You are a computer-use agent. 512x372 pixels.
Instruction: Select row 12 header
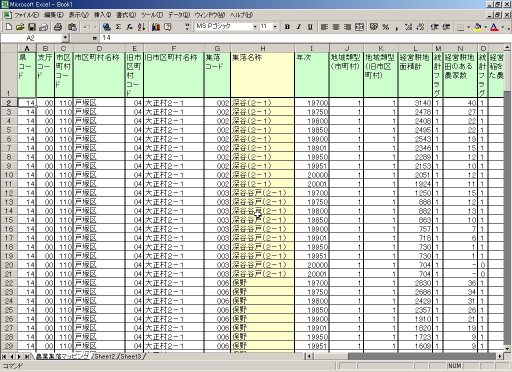tap(9, 193)
